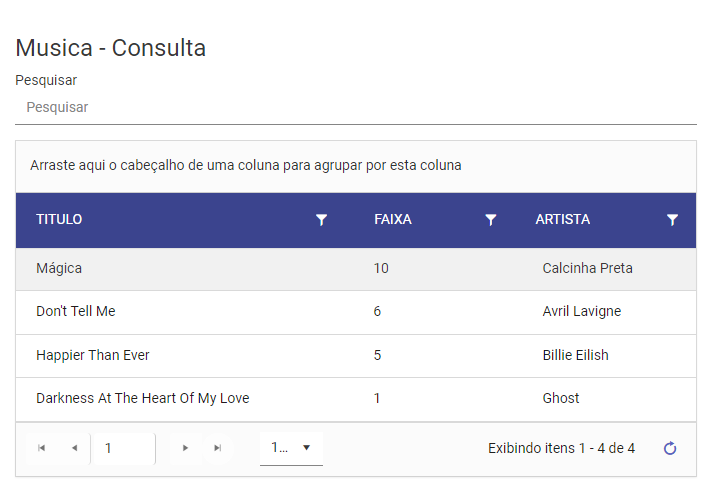Screen dimensions: 712x492
Task: Jump to the last page icon
Action: coord(218,448)
